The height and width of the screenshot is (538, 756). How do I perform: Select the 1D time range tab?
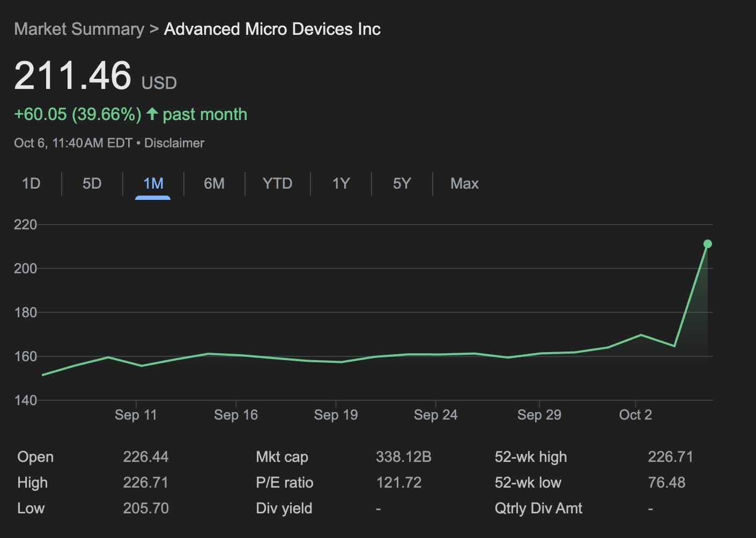click(x=31, y=184)
